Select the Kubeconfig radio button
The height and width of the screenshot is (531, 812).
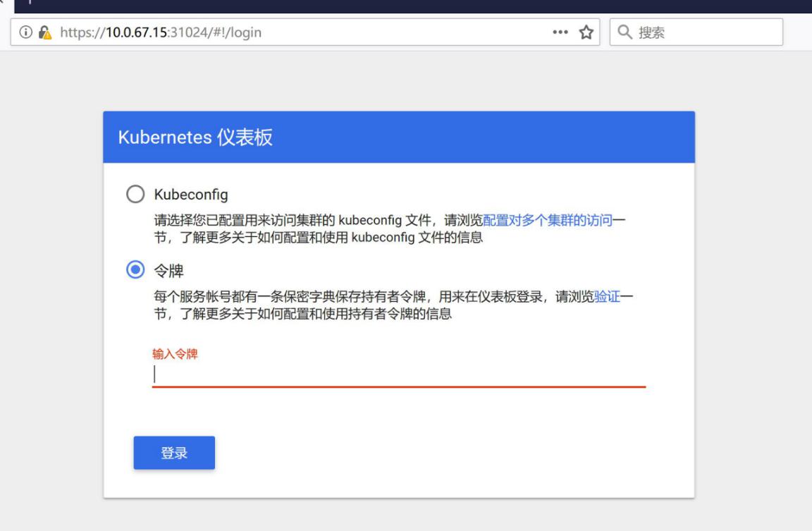[x=135, y=195]
